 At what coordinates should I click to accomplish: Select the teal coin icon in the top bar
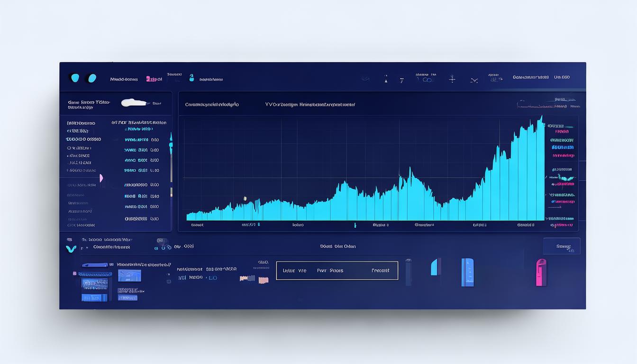point(75,77)
